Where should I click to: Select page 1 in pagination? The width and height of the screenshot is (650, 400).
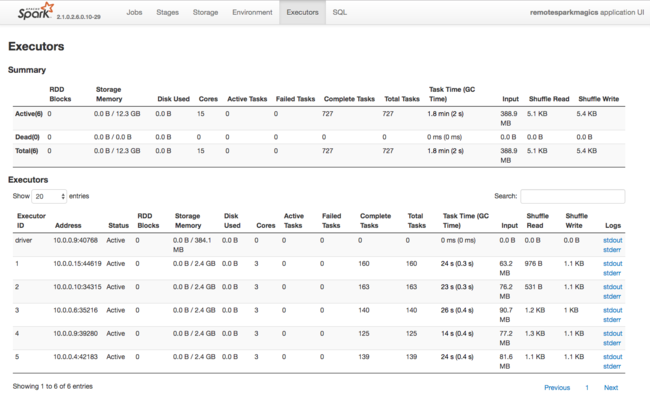click(x=587, y=387)
